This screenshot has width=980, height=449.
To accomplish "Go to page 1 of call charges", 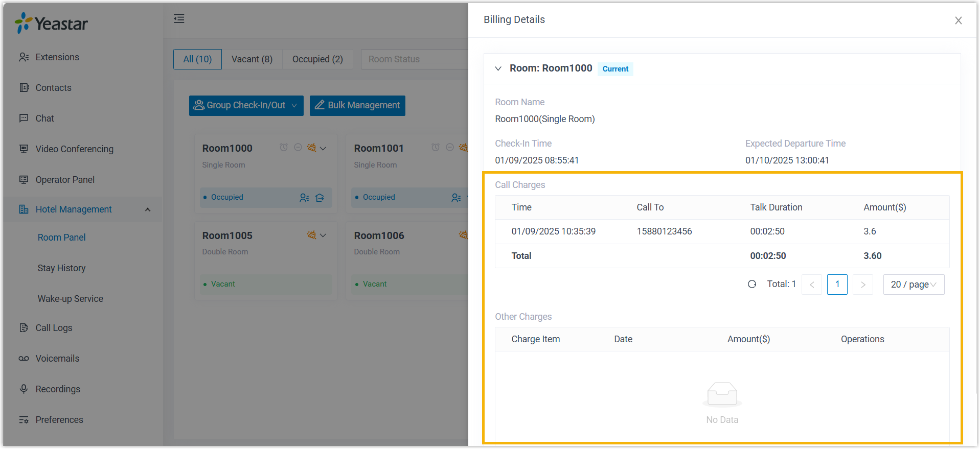I will coord(837,285).
